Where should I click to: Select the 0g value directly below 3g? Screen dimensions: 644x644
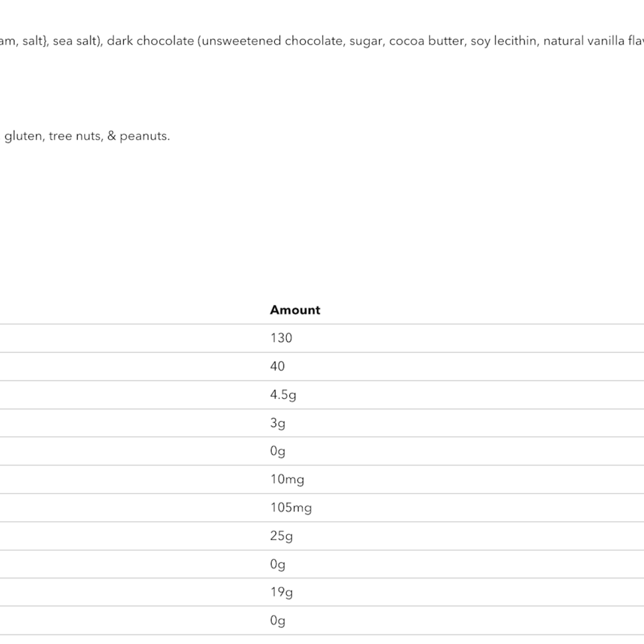click(x=277, y=452)
